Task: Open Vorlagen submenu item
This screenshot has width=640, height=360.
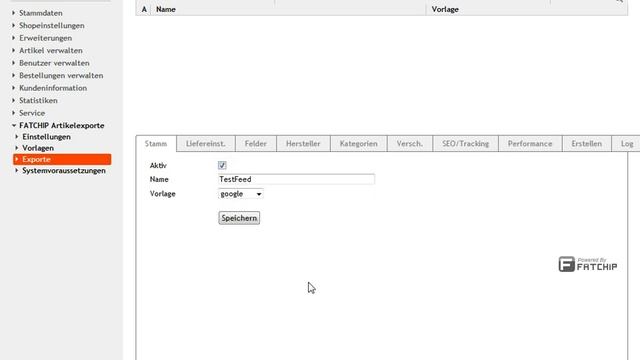Action: pyautogui.click(x=38, y=148)
